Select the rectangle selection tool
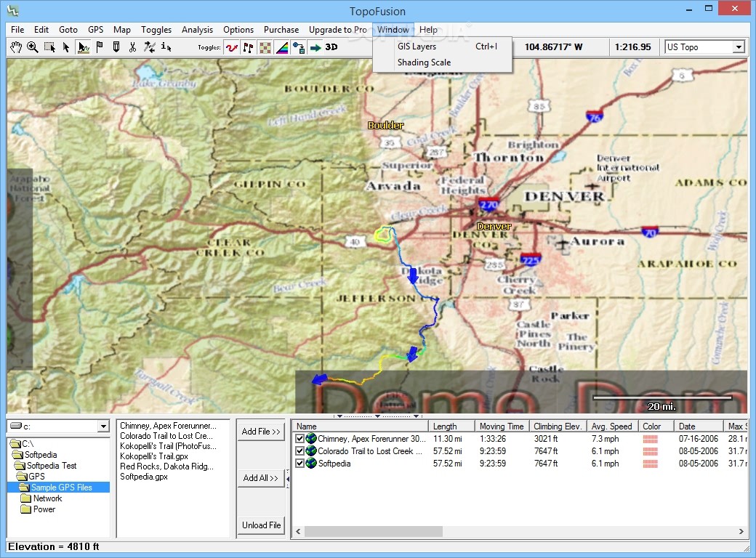Screen dimensions: 756x558 click(x=49, y=47)
